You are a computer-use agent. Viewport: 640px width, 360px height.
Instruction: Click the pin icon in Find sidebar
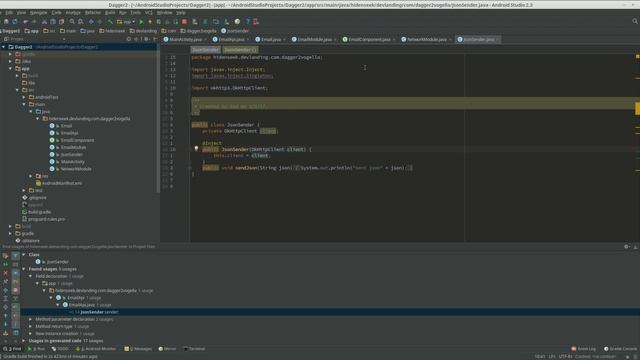pos(6,281)
